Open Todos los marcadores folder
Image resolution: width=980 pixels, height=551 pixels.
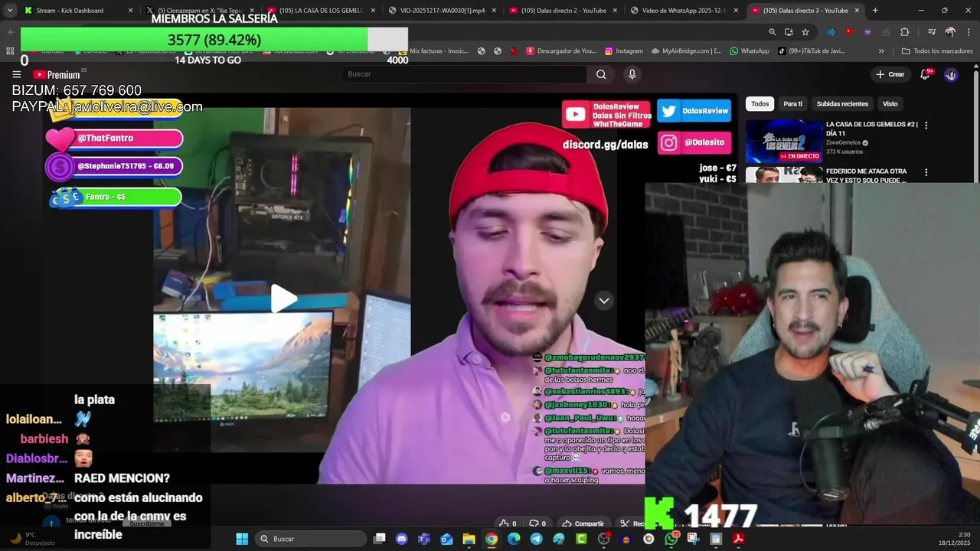coord(937,51)
